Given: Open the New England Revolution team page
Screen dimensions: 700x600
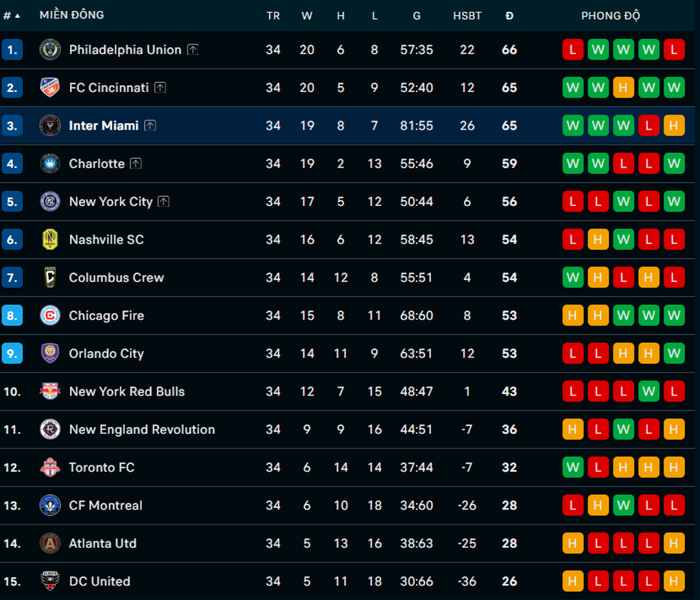Looking at the screenshot, I should click(142, 430).
